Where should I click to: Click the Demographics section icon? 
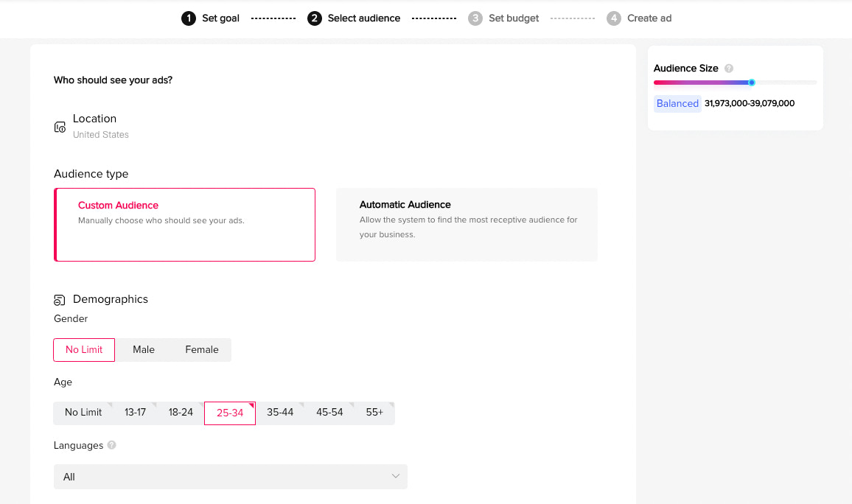[60, 300]
